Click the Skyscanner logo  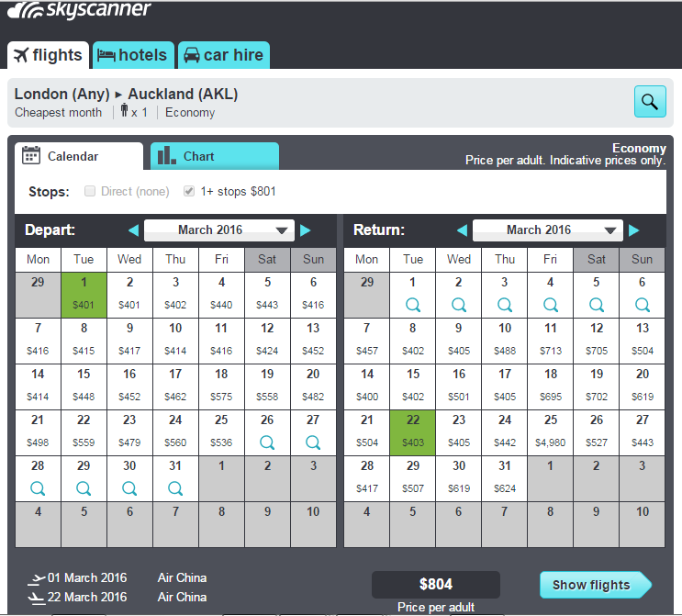pyautogui.click(x=79, y=10)
